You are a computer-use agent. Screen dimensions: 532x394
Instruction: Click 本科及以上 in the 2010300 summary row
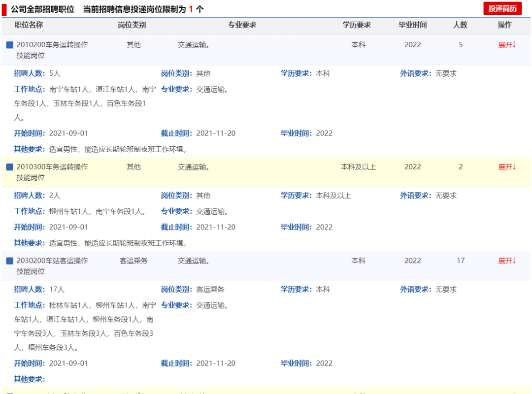[358, 167]
